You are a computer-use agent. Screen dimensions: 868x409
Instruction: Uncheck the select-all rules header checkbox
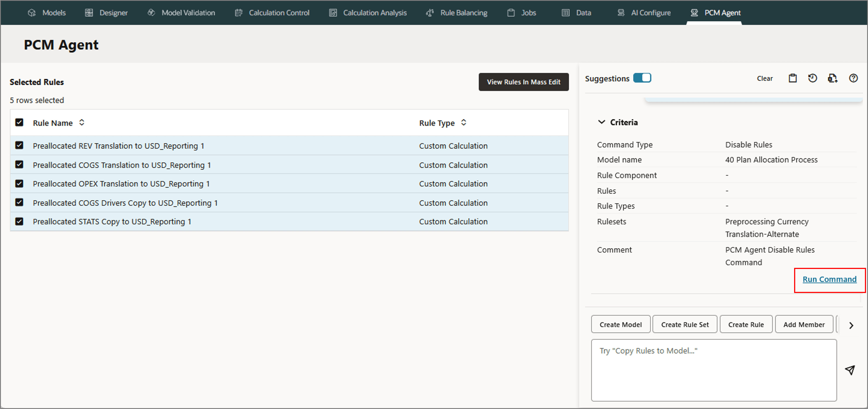(x=19, y=122)
